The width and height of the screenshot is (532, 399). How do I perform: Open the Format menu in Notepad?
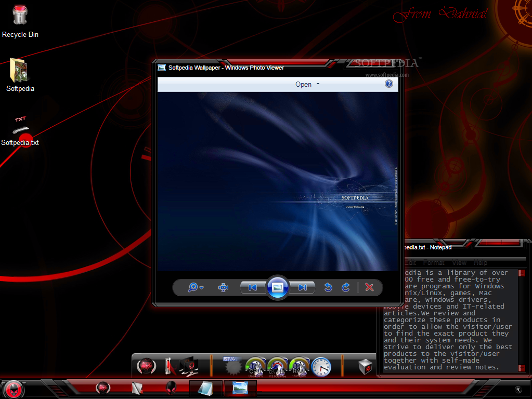[x=434, y=262]
